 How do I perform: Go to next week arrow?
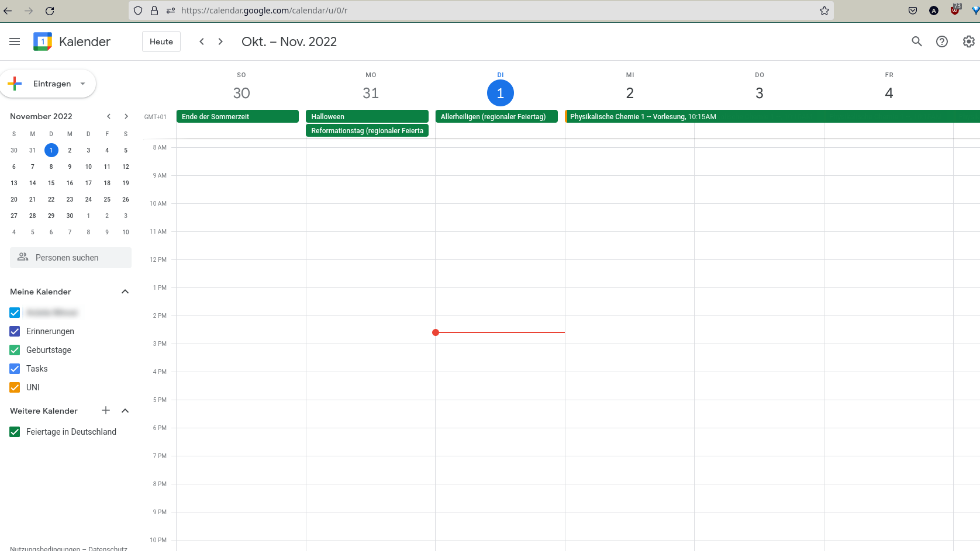(x=220, y=41)
